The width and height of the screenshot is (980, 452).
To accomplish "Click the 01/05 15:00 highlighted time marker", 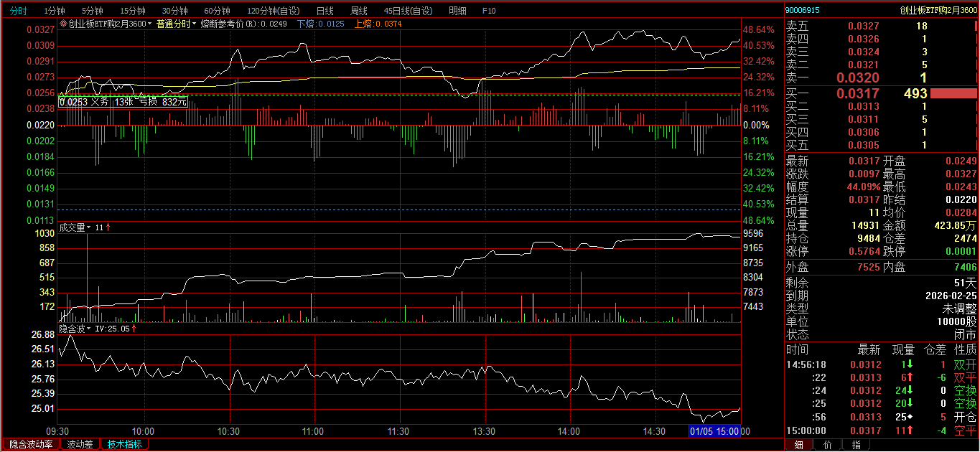I will [715, 431].
